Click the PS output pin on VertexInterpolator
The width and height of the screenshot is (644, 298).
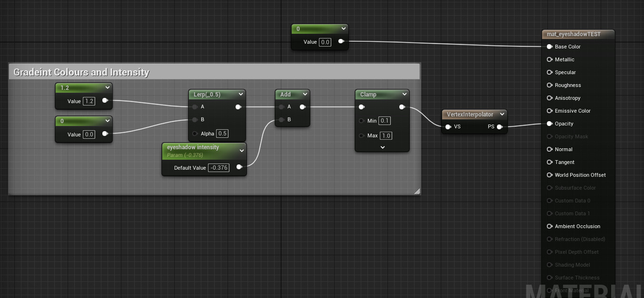point(500,126)
